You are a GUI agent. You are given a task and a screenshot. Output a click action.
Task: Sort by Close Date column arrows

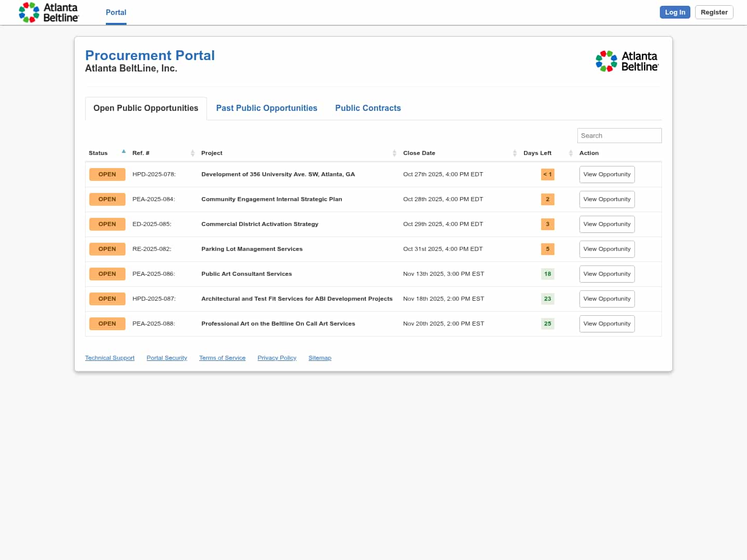pos(515,153)
